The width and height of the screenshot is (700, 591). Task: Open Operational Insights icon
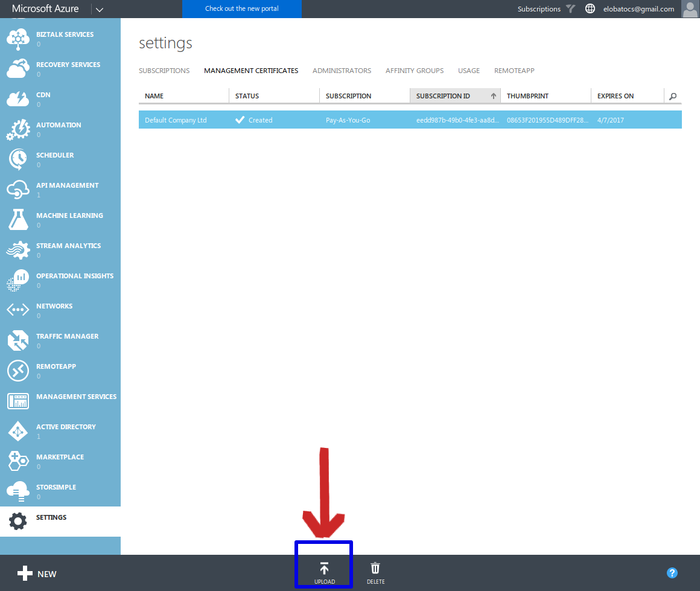click(x=18, y=280)
